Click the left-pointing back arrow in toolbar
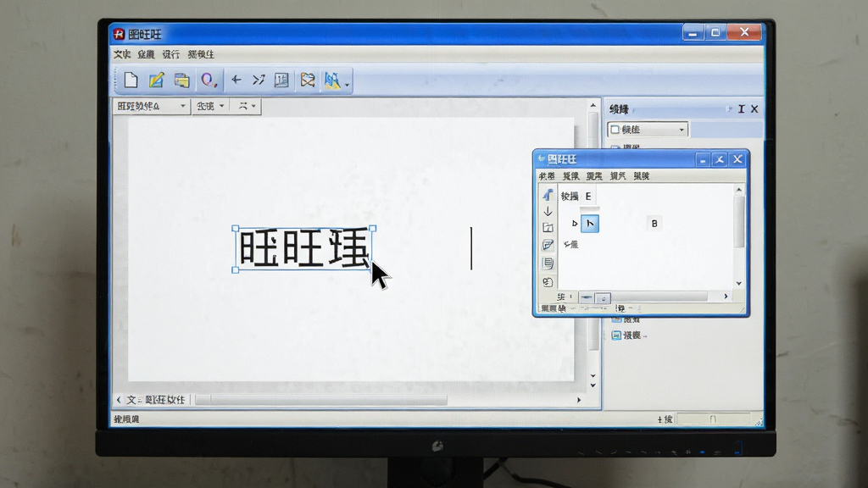This screenshot has height=488, width=868. [236, 80]
